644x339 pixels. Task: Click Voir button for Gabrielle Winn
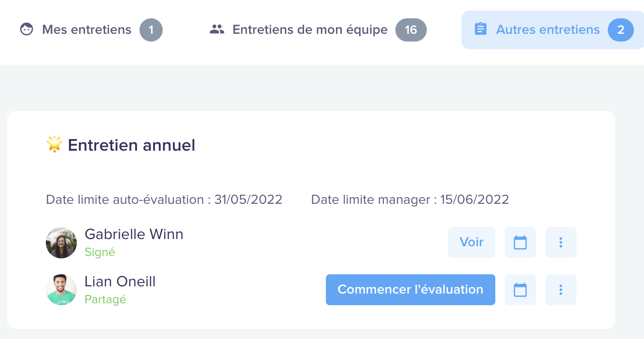pyautogui.click(x=472, y=242)
